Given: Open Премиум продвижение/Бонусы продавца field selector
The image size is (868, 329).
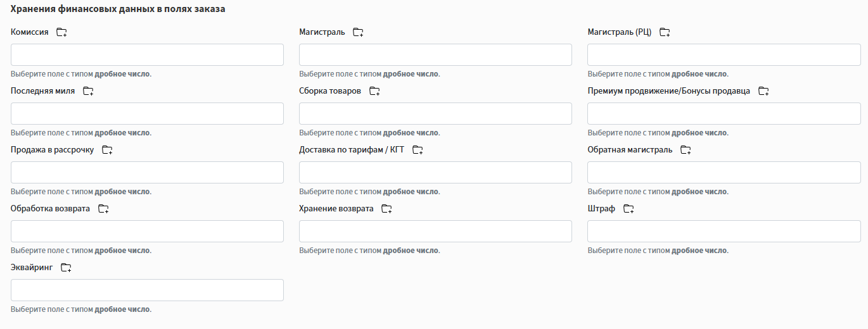Looking at the screenshot, I should point(724,113).
